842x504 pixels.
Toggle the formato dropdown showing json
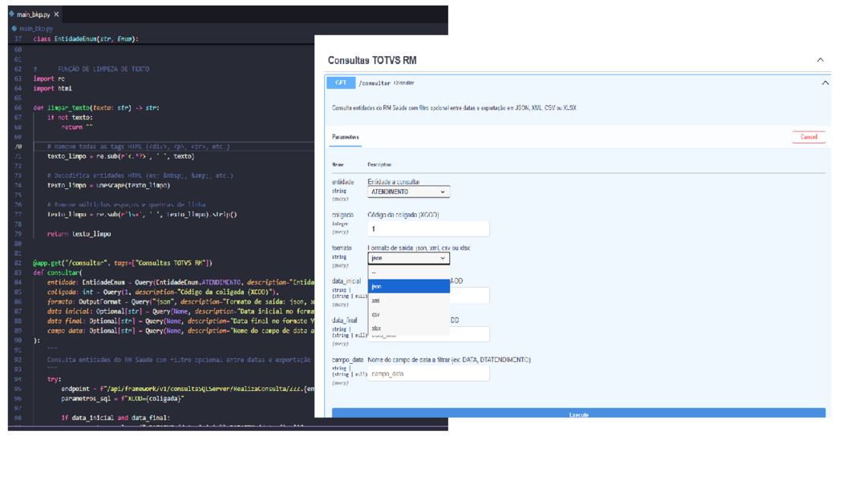pyautogui.click(x=409, y=258)
